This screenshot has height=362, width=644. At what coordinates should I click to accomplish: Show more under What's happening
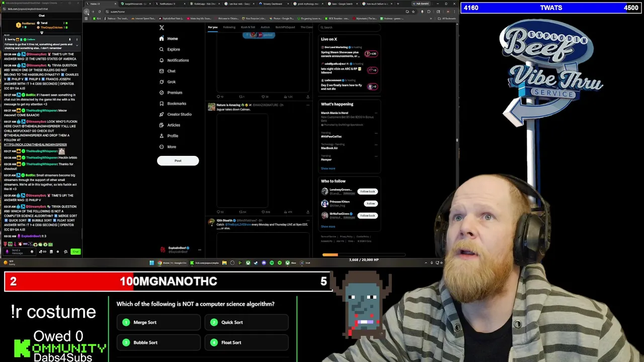pyautogui.click(x=328, y=168)
